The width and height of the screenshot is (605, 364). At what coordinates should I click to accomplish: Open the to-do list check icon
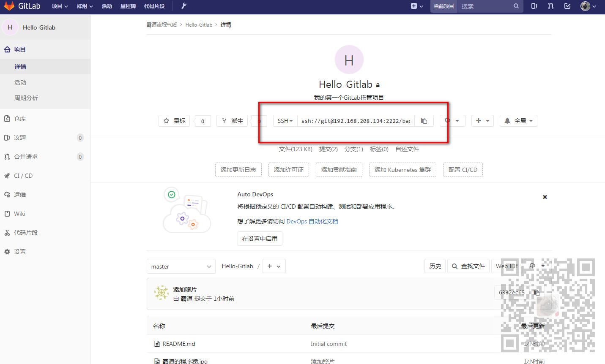click(x=567, y=6)
